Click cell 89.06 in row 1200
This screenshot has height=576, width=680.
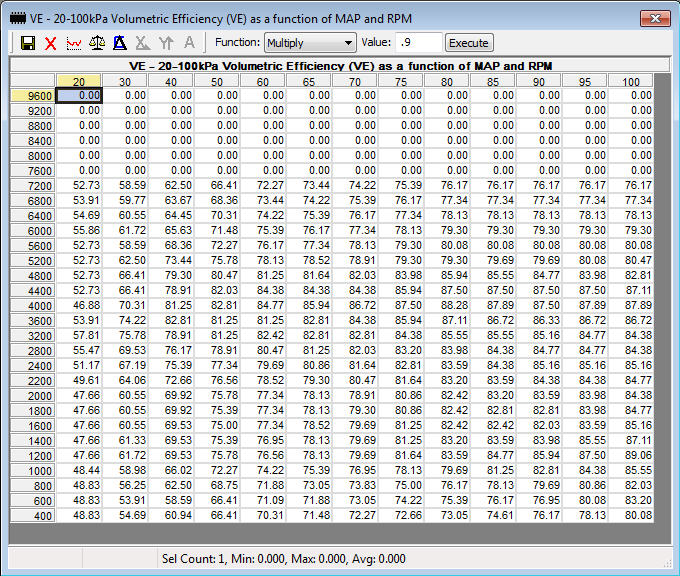pos(631,455)
